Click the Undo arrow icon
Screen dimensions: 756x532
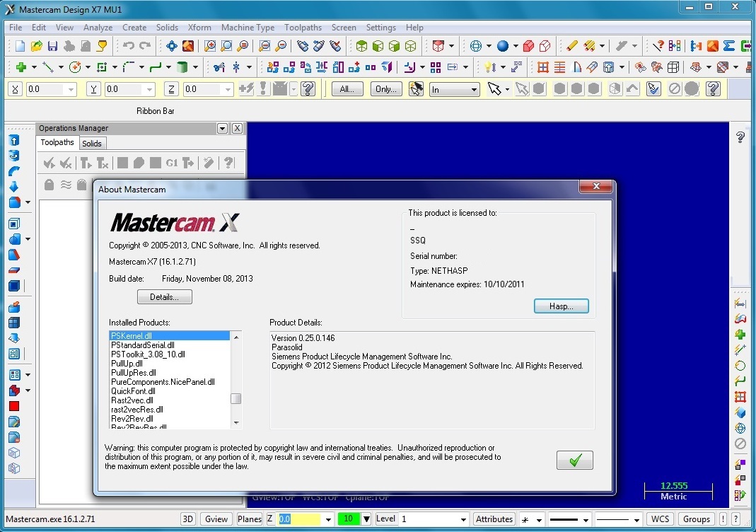pos(128,46)
